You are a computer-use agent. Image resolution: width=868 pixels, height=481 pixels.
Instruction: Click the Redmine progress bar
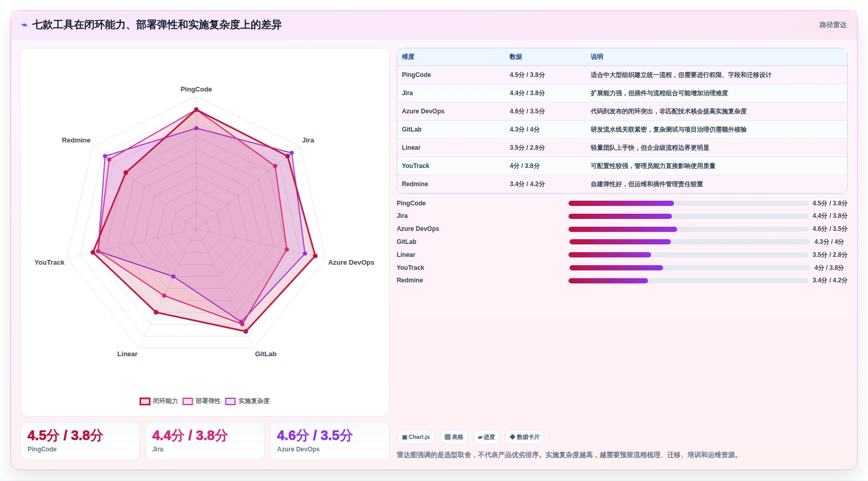pos(688,281)
